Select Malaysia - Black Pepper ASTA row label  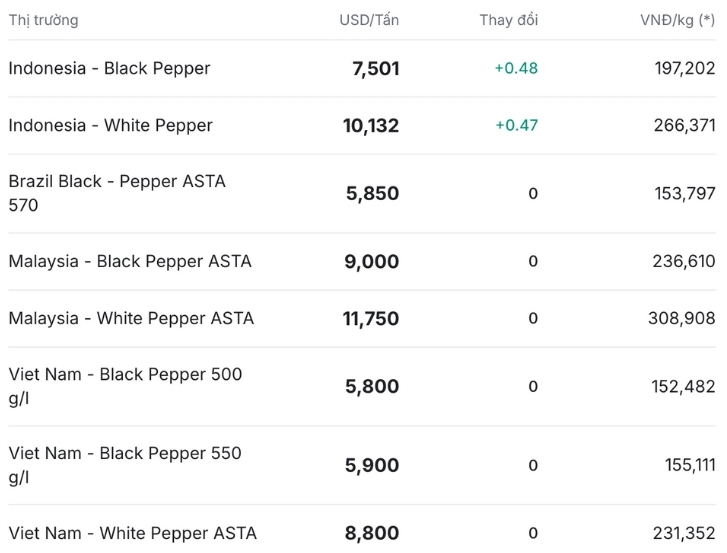click(x=130, y=261)
